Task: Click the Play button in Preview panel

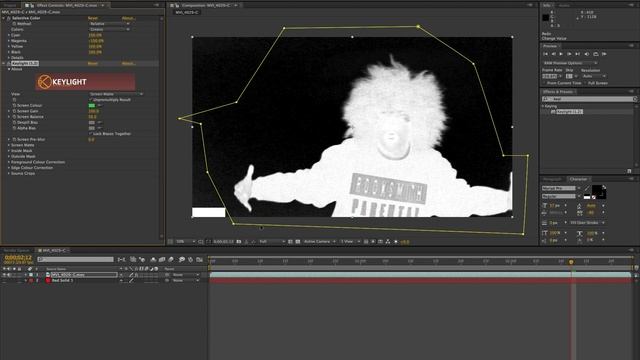Action: pyautogui.click(x=561, y=54)
